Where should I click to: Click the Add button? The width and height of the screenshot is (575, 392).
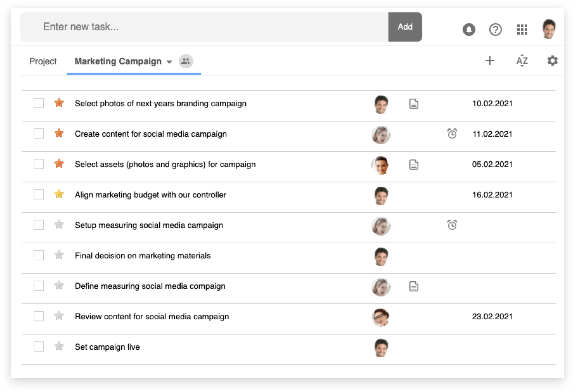coord(405,27)
